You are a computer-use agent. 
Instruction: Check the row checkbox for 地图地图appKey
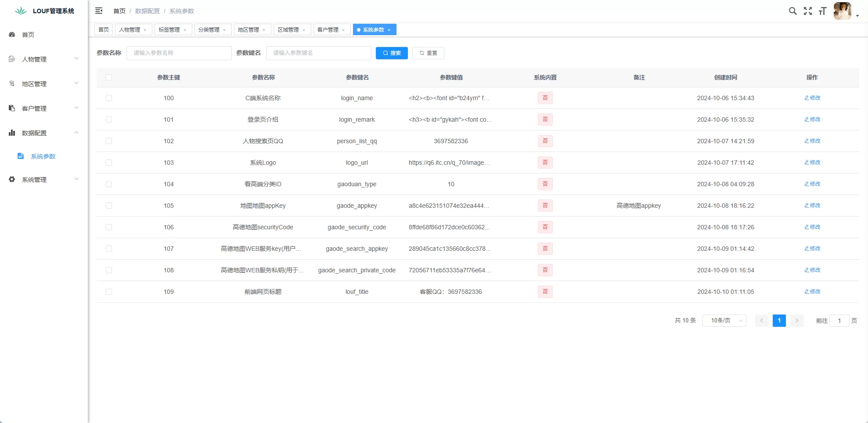[109, 206]
